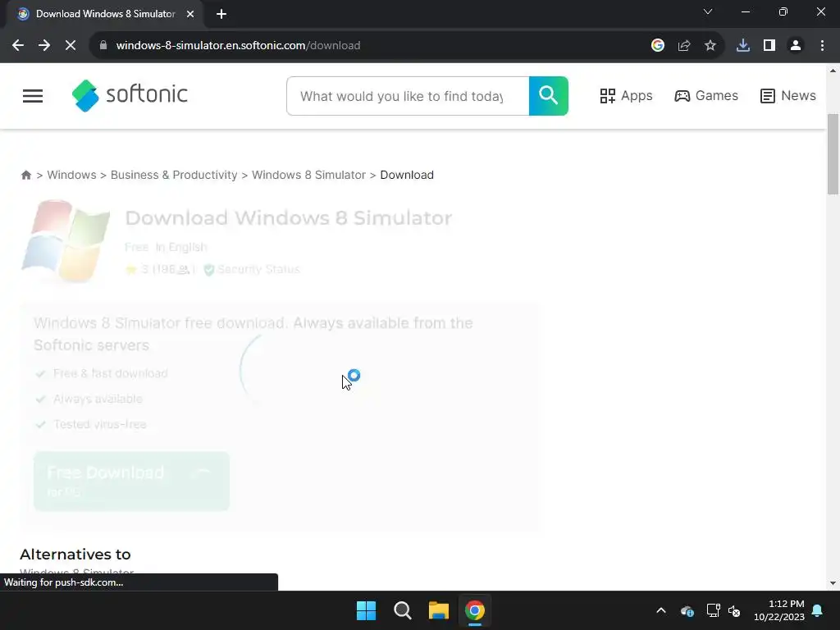840x630 pixels.
Task: Open a new browser tab
Action: pos(221,14)
